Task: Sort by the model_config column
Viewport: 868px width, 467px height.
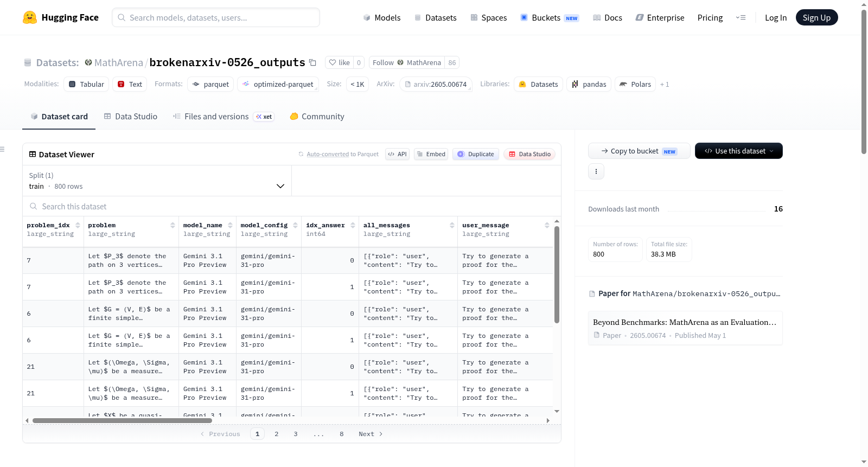Action: click(295, 225)
